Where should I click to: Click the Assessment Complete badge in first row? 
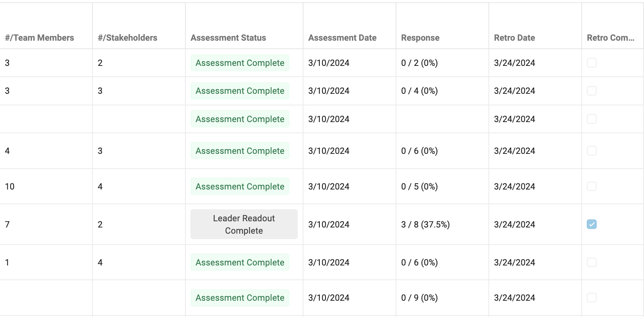click(x=240, y=63)
